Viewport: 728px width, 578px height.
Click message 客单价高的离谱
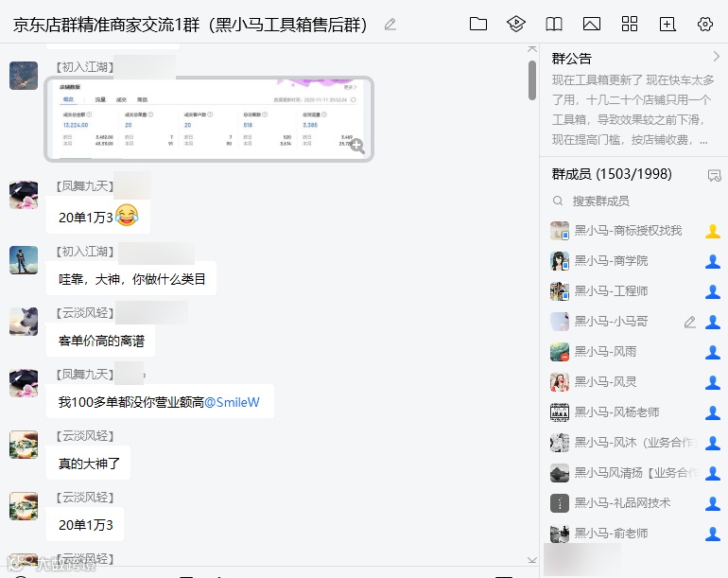pyautogui.click(x=101, y=341)
